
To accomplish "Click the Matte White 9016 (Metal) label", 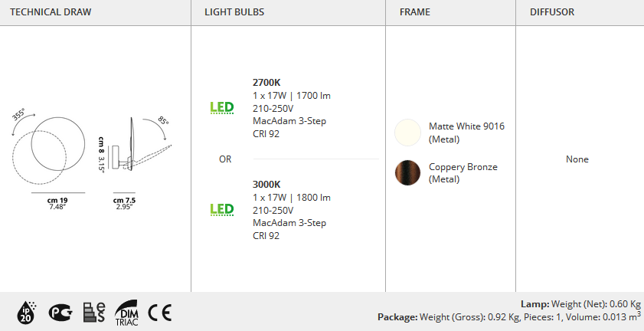I will pos(466,133).
